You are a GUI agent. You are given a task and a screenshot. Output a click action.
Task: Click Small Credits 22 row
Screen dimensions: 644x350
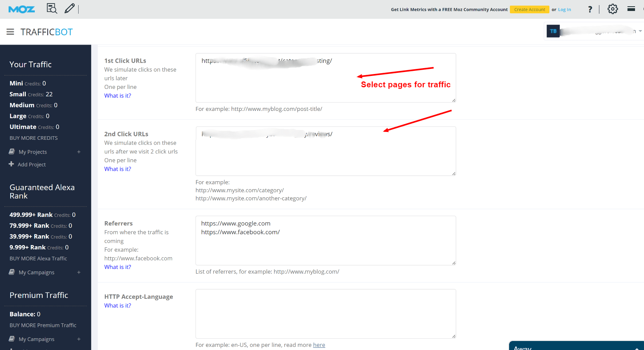(31, 94)
